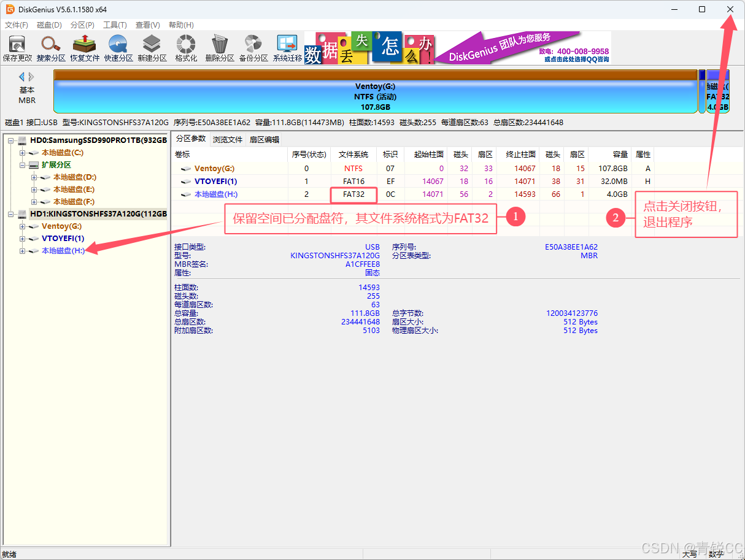This screenshot has width=745, height=560.
Task: Expand the 本地磁盘(C:) tree node
Action: click(23, 153)
